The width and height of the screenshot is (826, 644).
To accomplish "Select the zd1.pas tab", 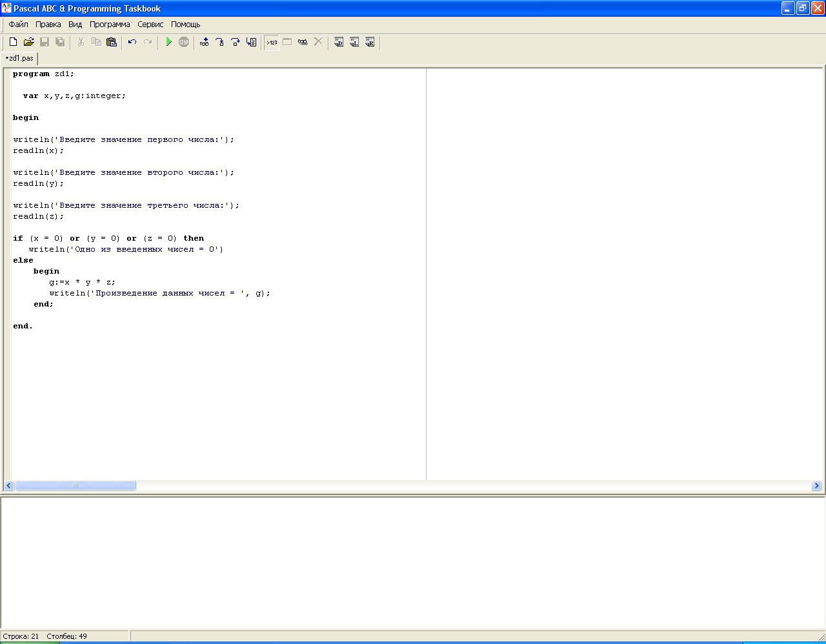I will coord(20,58).
